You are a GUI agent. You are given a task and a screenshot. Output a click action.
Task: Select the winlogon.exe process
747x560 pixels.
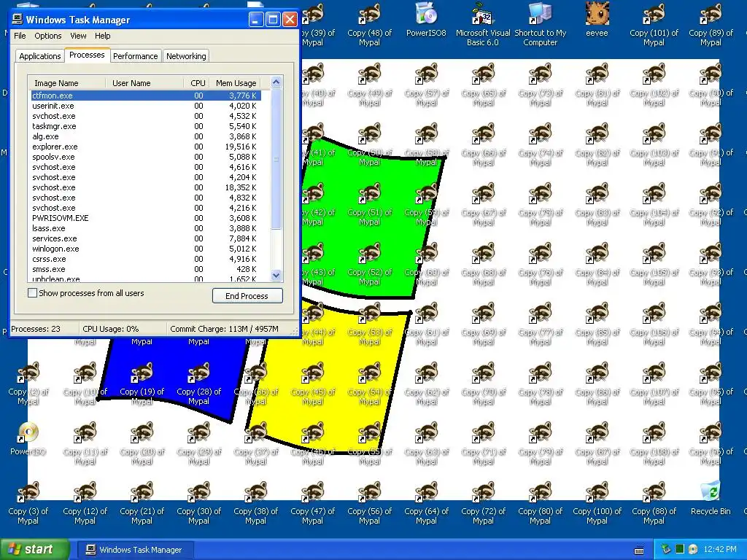click(x=146, y=249)
